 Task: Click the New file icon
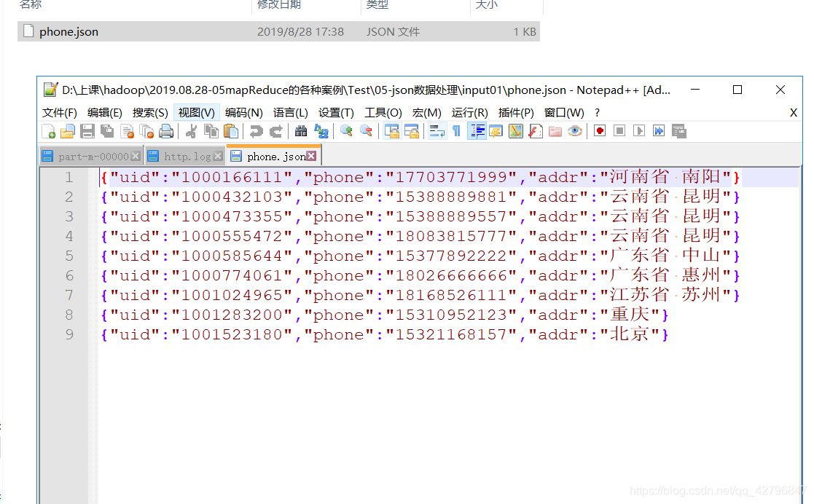click(48, 131)
